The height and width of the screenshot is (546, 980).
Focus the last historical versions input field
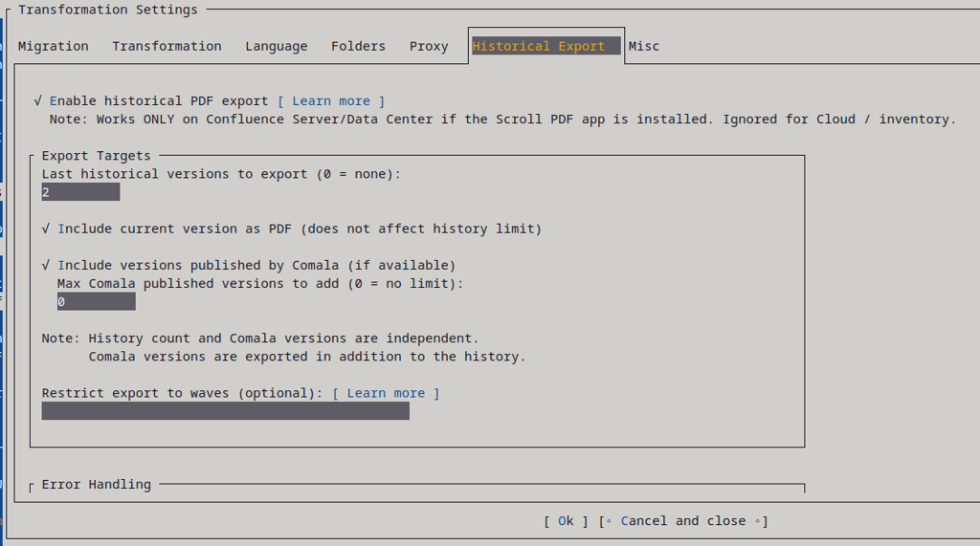click(x=80, y=192)
